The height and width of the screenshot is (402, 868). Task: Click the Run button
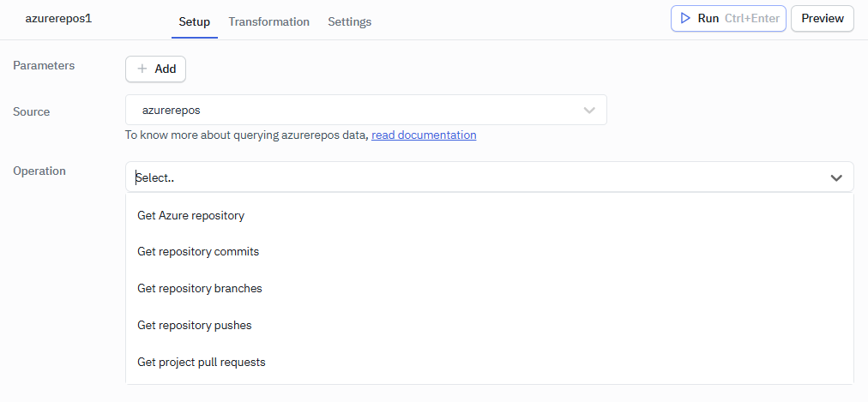728,19
